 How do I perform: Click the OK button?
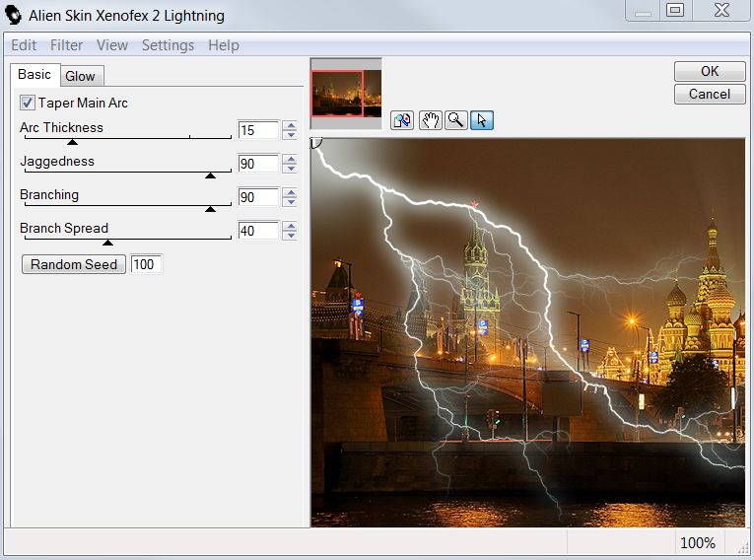[x=710, y=71]
